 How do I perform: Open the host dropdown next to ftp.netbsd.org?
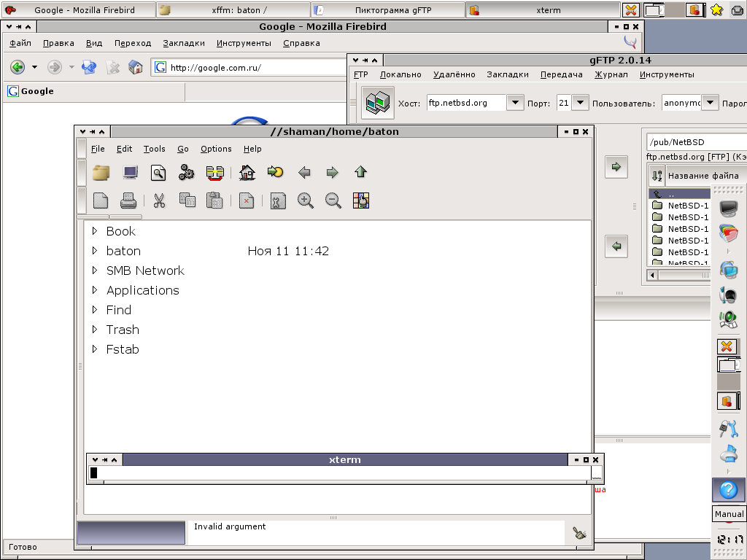pyautogui.click(x=515, y=103)
